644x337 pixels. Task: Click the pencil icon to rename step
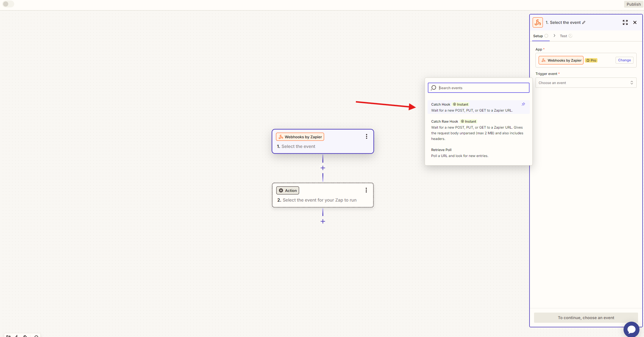coord(584,22)
